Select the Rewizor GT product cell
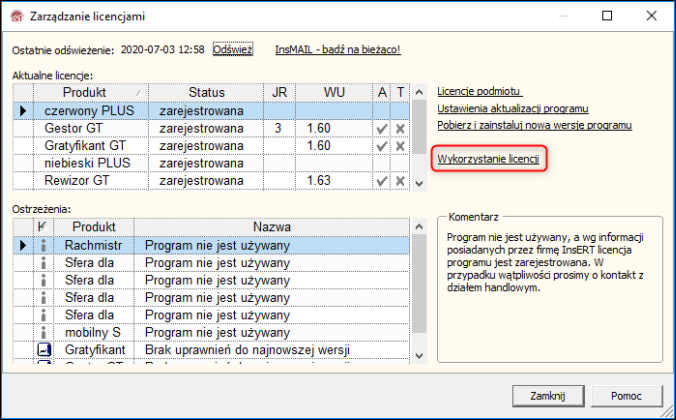 (91, 180)
